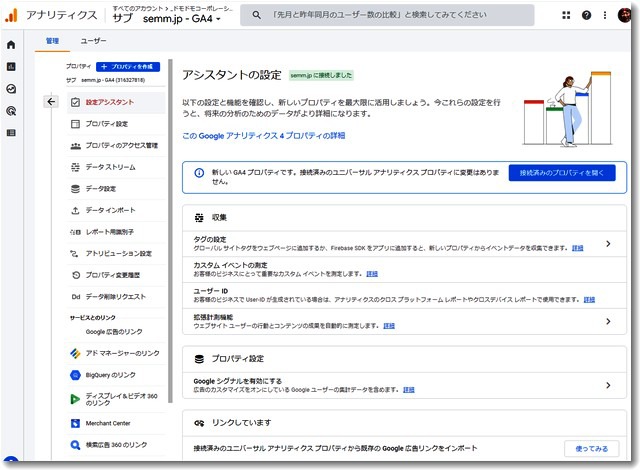Click the プロパティを作成 button

pyautogui.click(x=128, y=67)
